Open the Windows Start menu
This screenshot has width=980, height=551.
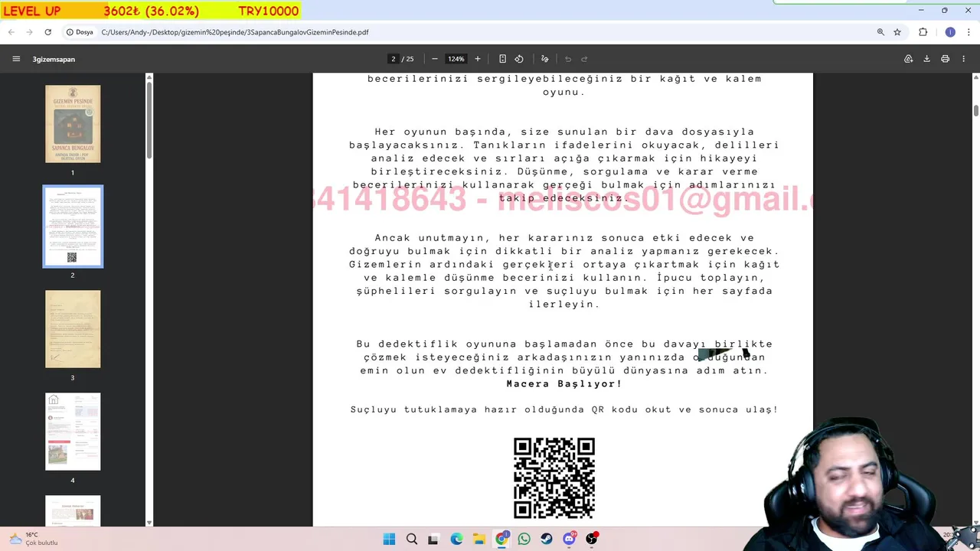click(389, 539)
